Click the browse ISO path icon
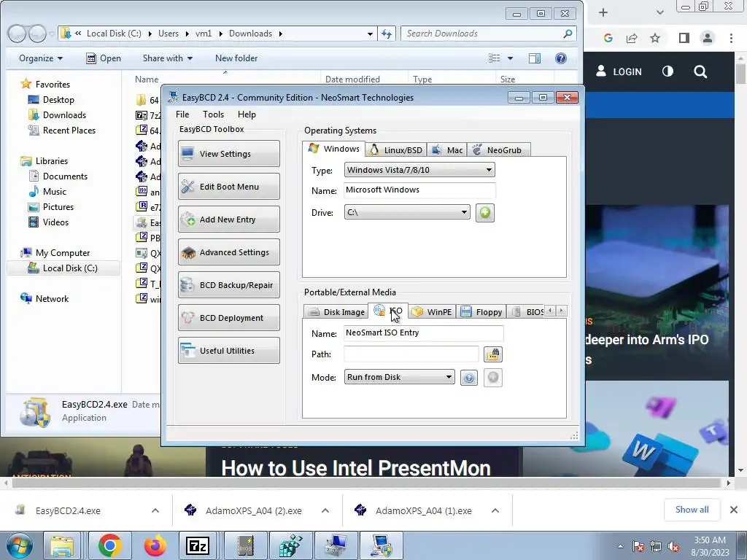Viewport: 747px width, 560px height. (492, 354)
